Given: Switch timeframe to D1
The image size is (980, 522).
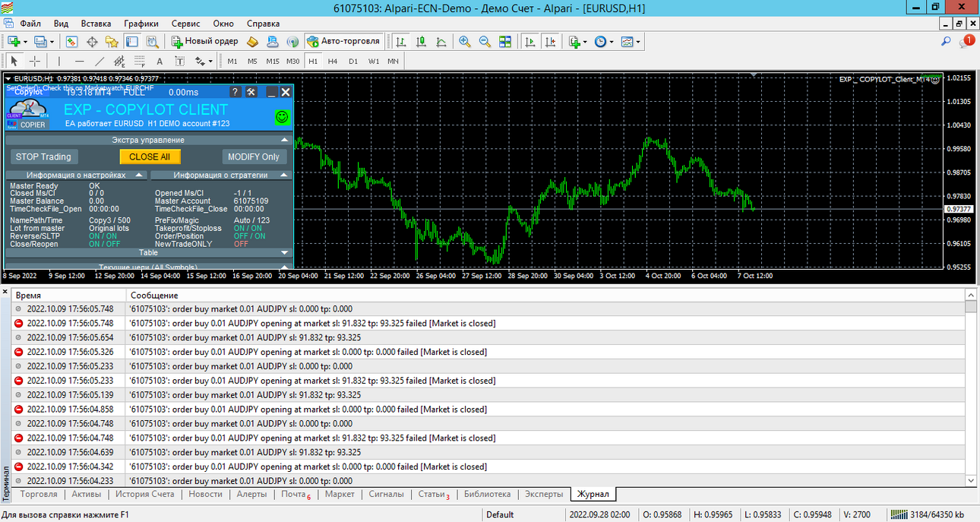Looking at the screenshot, I should [x=353, y=61].
